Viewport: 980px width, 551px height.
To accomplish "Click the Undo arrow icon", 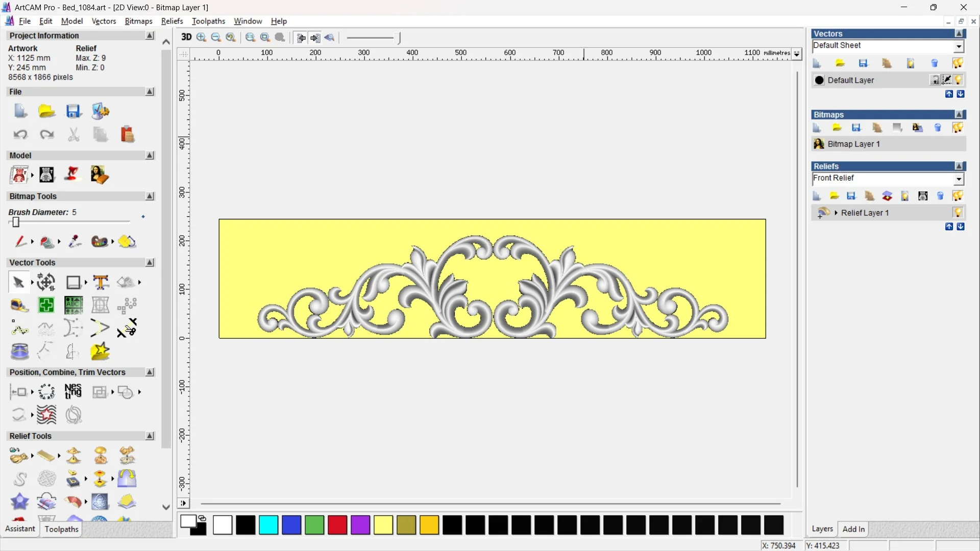I will click(20, 135).
